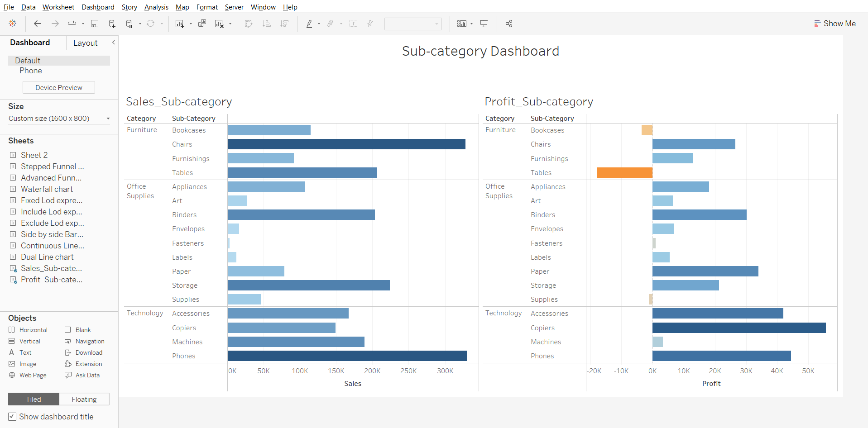Click the Device Preview button
The image size is (868, 428).
[59, 87]
